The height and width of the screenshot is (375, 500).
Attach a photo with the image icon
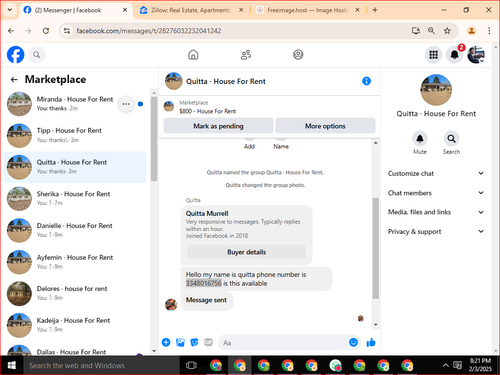180,342
